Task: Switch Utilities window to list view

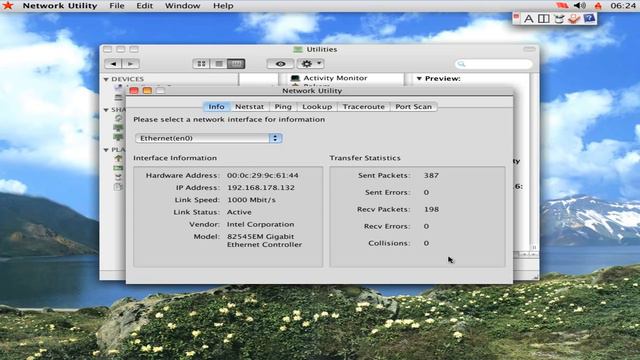Action: coord(219,64)
